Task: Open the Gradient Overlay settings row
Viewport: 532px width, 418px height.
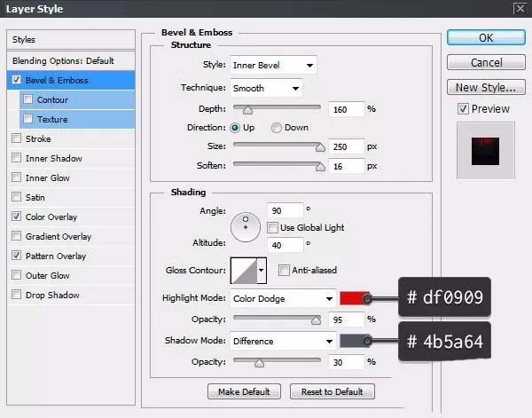Action: tap(71, 236)
